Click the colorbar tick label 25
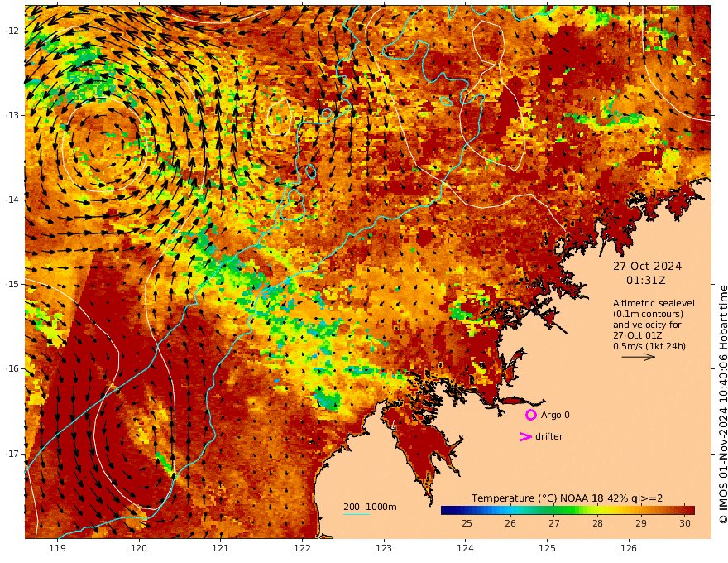The height and width of the screenshot is (563, 728). coord(467,523)
